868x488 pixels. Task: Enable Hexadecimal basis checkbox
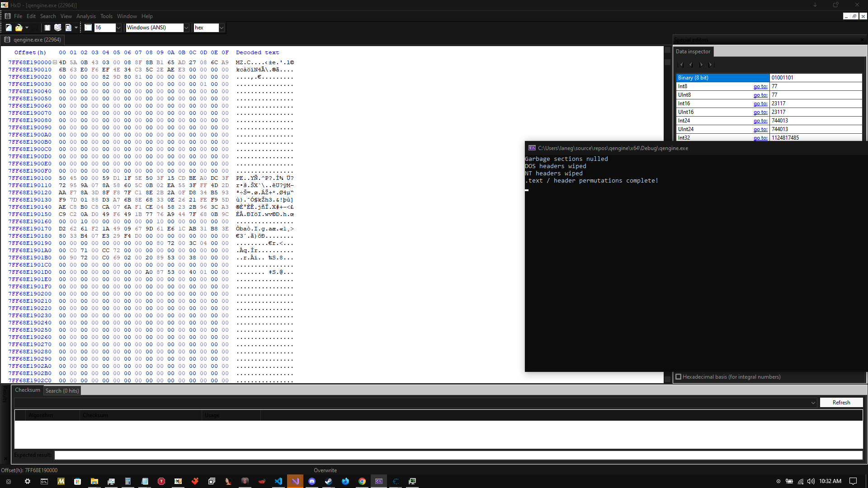point(678,377)
